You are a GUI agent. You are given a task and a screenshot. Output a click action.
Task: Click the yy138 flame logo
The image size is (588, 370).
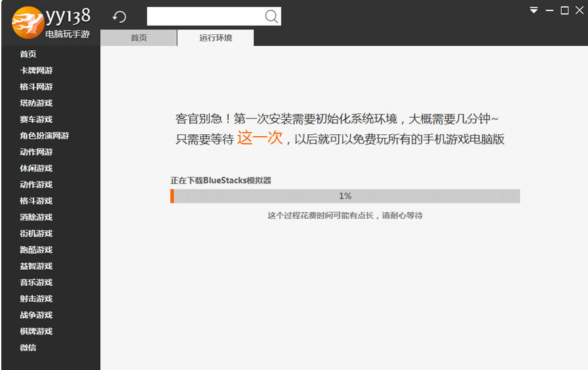[x=28, y=22]
